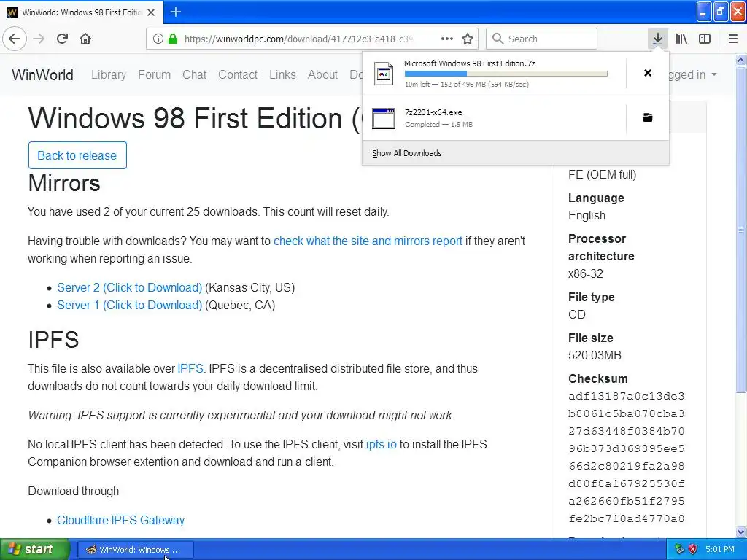This screenshot has height=560, width=747.
Task: Open the Forum menu item
Action: tap(155, 75)
